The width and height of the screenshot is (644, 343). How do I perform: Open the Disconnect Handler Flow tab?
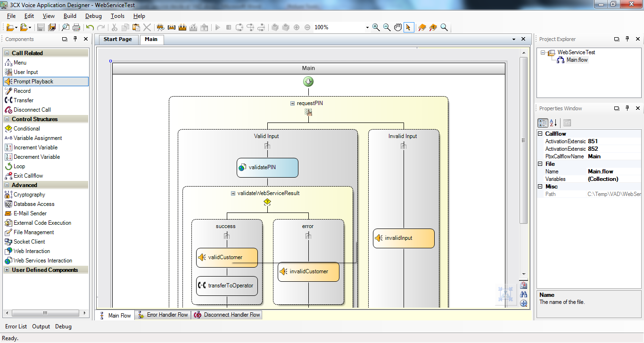point(228,315)
